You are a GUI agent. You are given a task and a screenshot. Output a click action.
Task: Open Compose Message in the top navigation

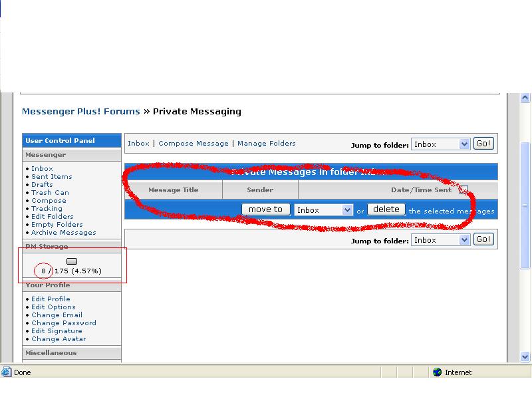[x=194, y=144]
